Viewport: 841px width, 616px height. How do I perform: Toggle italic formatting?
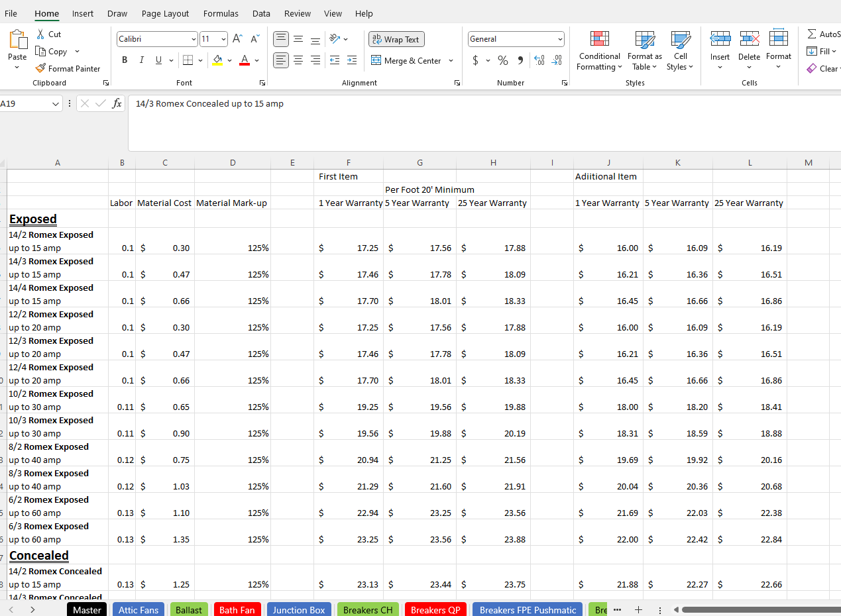(141, 60)
